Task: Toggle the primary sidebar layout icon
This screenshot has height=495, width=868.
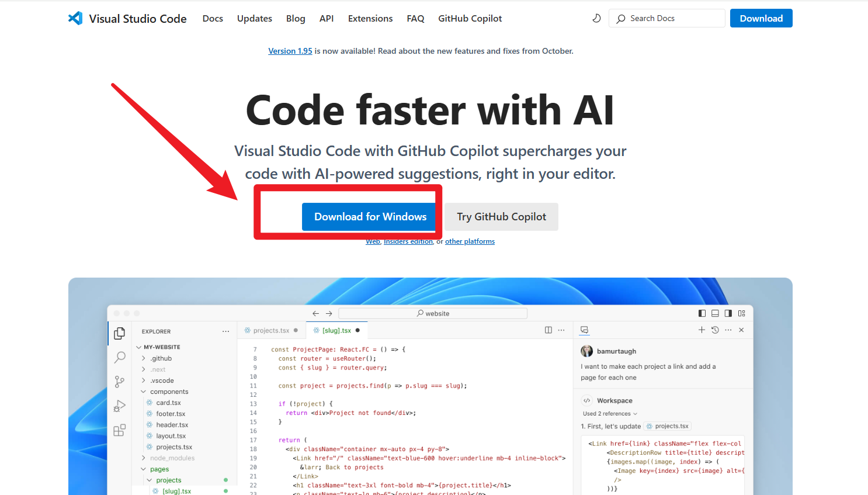Action: point(702,313)
